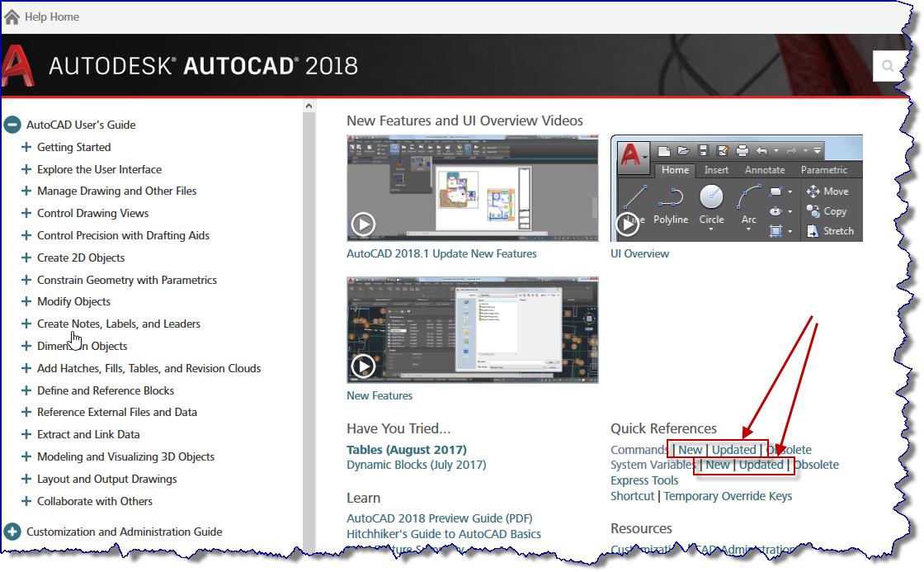
Task: Select the Home tab in the ribbon screenshot
Action: point(675,170)
